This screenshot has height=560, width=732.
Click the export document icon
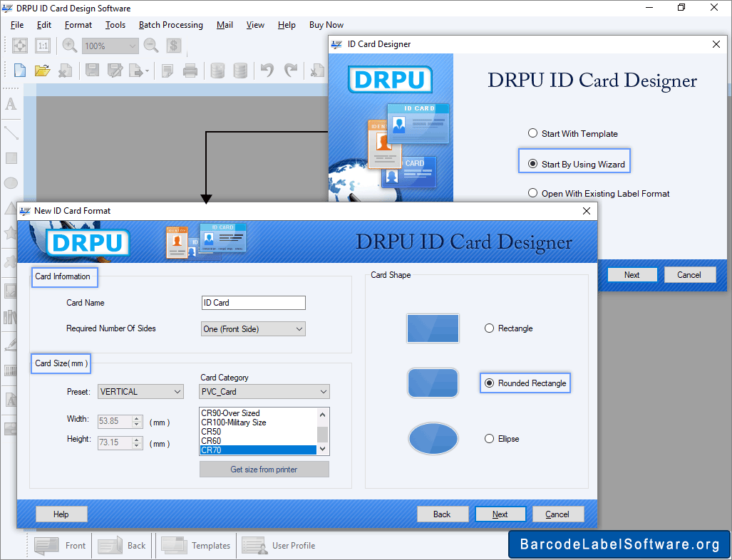pos(136,71)
